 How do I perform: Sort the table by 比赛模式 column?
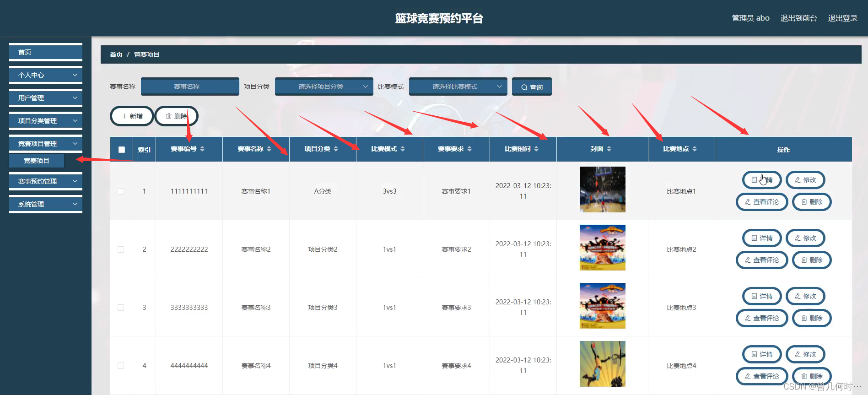pos(403,149)
